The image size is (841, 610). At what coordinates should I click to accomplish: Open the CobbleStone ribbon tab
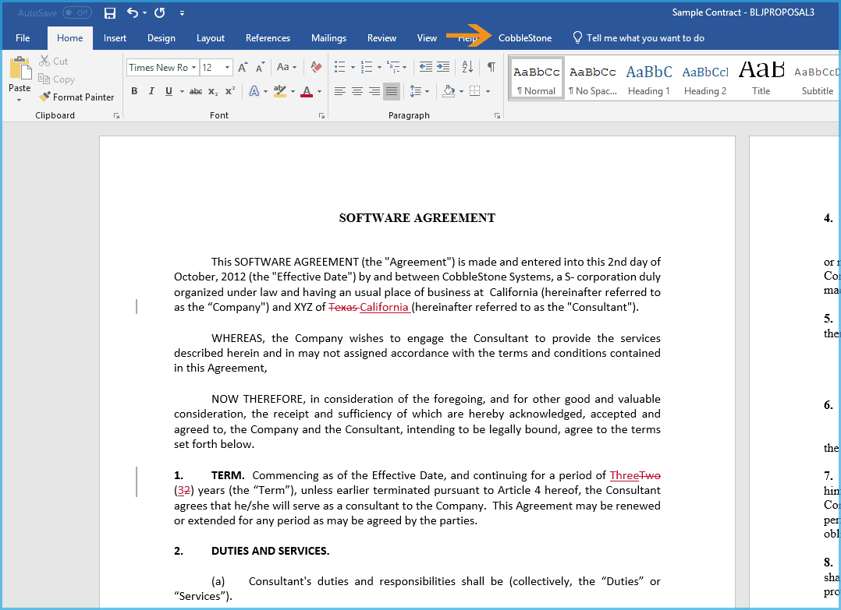tap(525, 38)
